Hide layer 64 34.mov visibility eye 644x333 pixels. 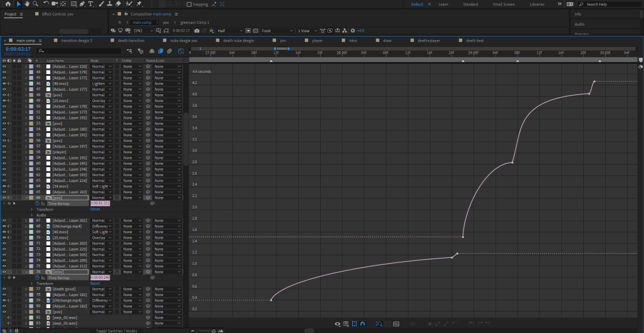[4, 186]
